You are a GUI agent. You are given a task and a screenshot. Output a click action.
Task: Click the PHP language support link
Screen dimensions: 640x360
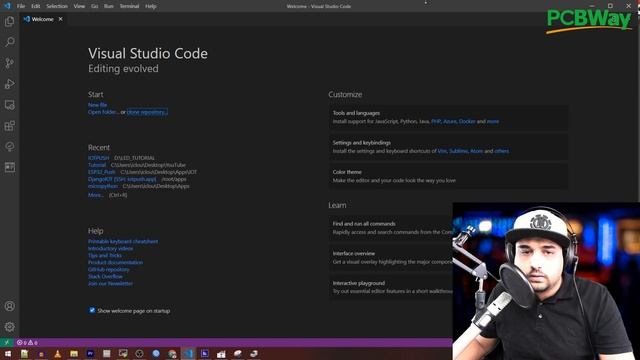[x=436, y=121]
